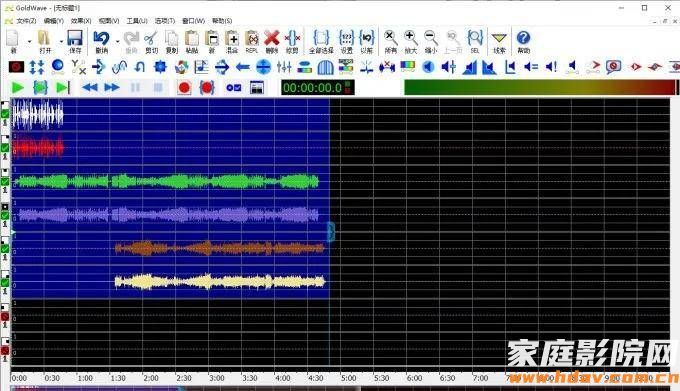680x391 pixels.
Task: Toggle the red waveform channel checkbox
Action: pyautogui.click(x=5, y=148)
